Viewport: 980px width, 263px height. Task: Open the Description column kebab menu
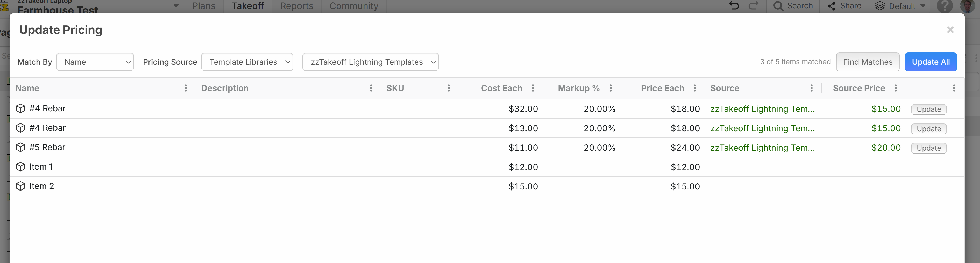pyautogui.click(x=371, y=88)
